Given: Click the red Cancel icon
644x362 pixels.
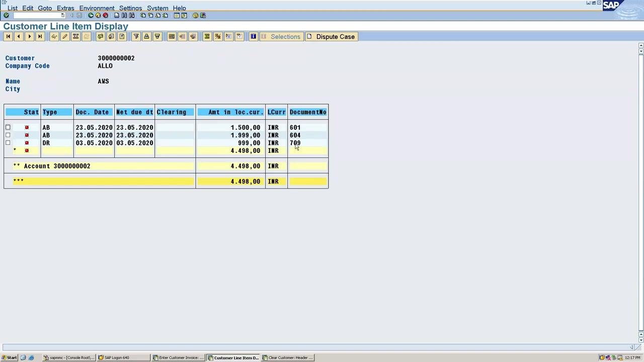Looking at the screenshot, I should click(x=106, y=16).
